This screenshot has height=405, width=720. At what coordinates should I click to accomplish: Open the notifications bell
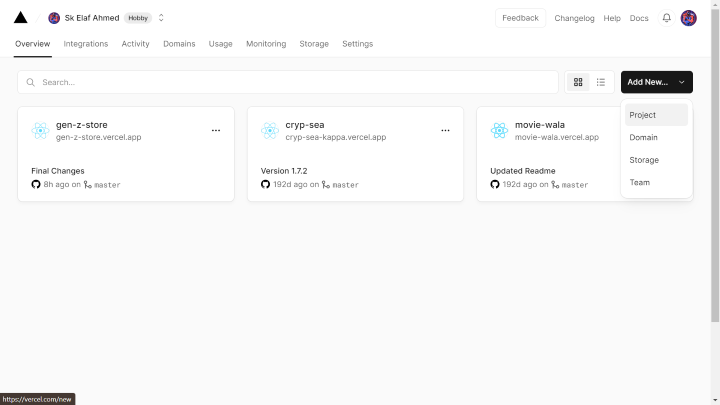tap(666, 18)
